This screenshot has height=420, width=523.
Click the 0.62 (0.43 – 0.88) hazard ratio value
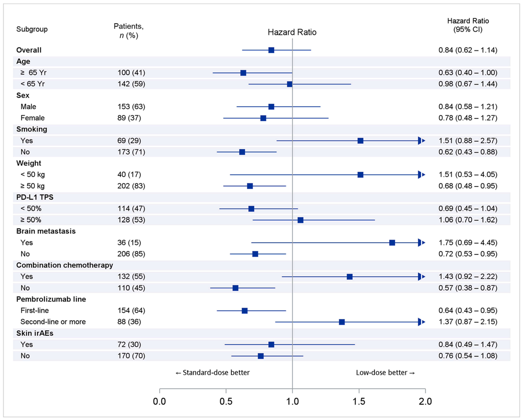[468, 152]
